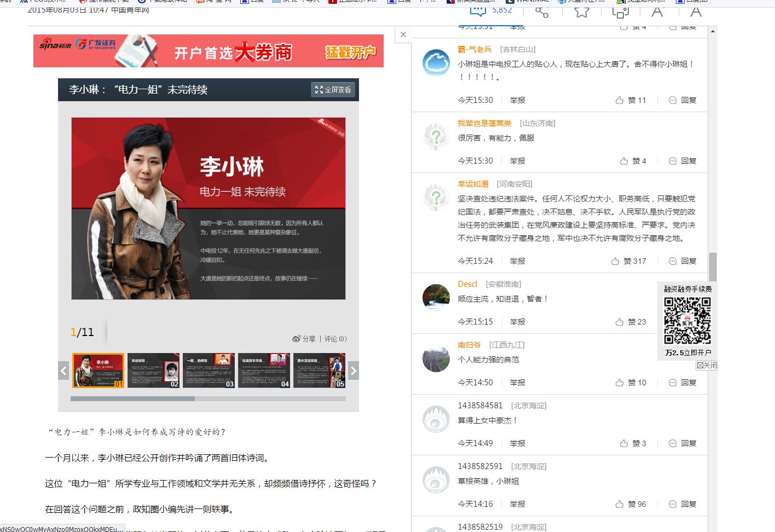
Task: Open the 广发证券 banner advertisement
Action: pos(209,51)
